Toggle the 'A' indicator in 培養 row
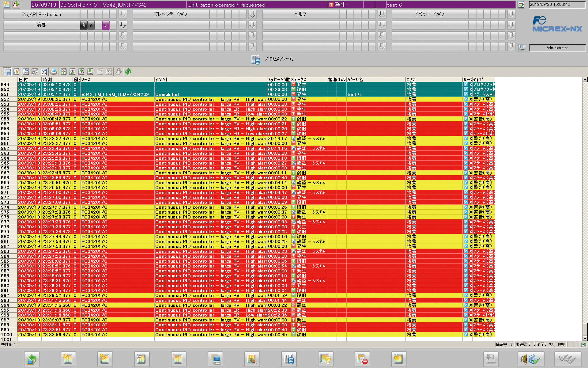Screen dimensions: 588x368 click(x=84, y=25)
